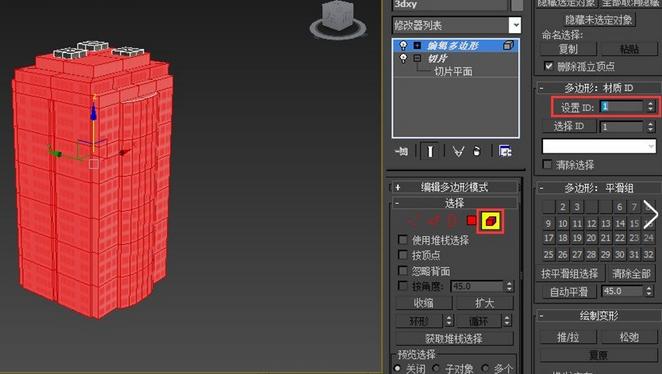Select 多个 preview selection radio
662x374 pixels.
486,369
